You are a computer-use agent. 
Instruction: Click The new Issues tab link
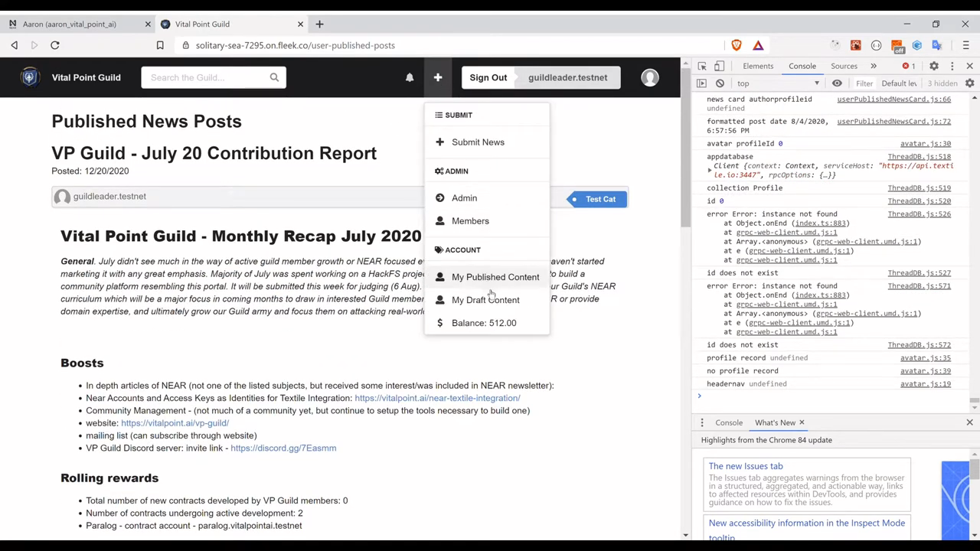click(x=746, y=466)
